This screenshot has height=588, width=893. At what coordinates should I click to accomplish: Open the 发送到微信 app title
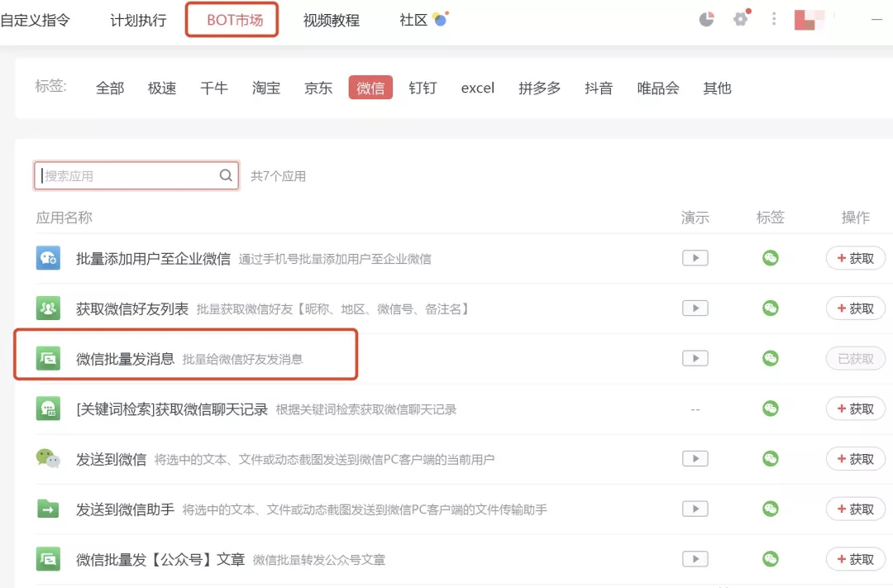[111, 459]
